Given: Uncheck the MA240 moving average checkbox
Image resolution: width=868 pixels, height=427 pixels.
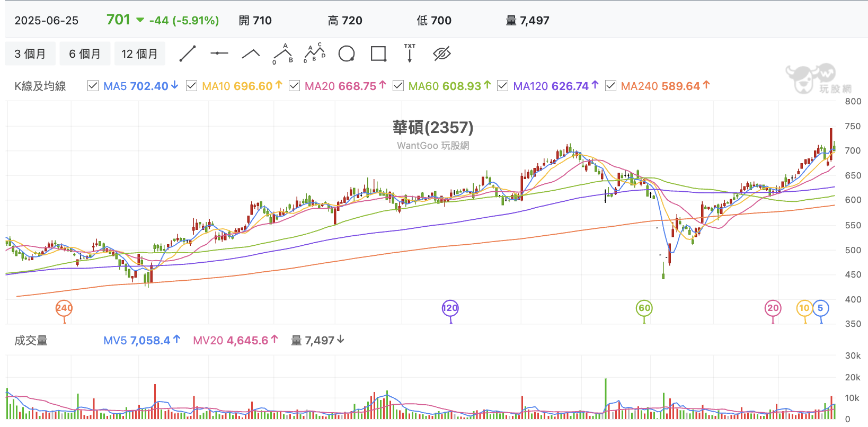Looking at the screenshot, I should pos(610,86).
